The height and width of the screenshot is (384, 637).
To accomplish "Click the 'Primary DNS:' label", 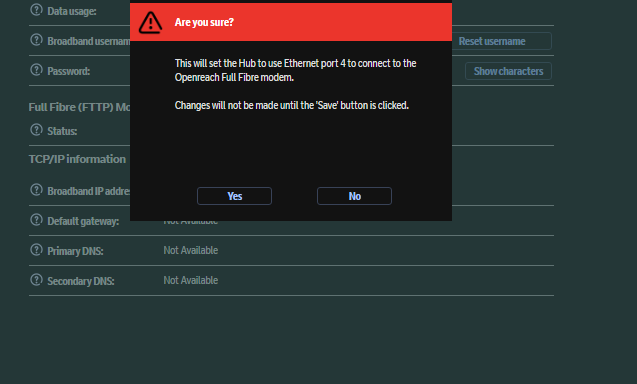I will (75, 251).
